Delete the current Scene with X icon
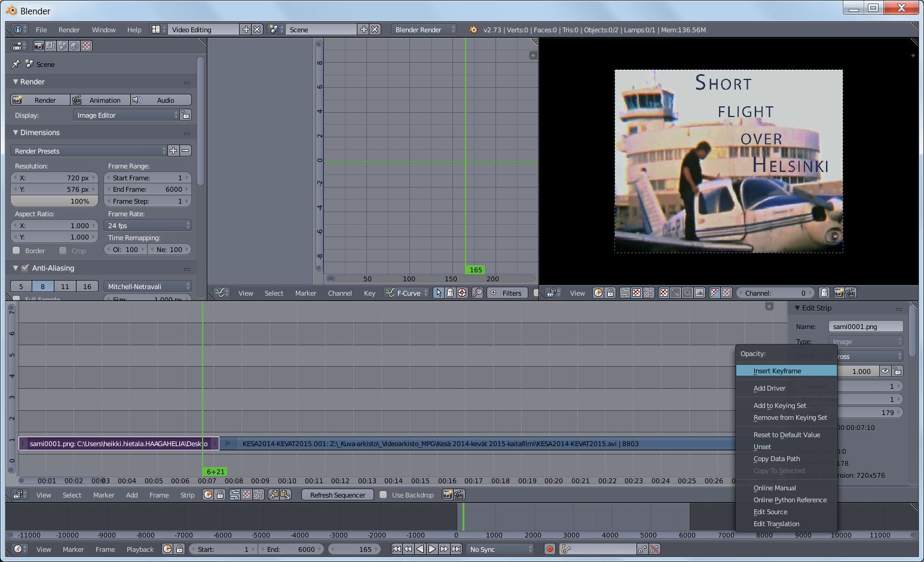Screen dimensions: 924x562 (375, 29)
